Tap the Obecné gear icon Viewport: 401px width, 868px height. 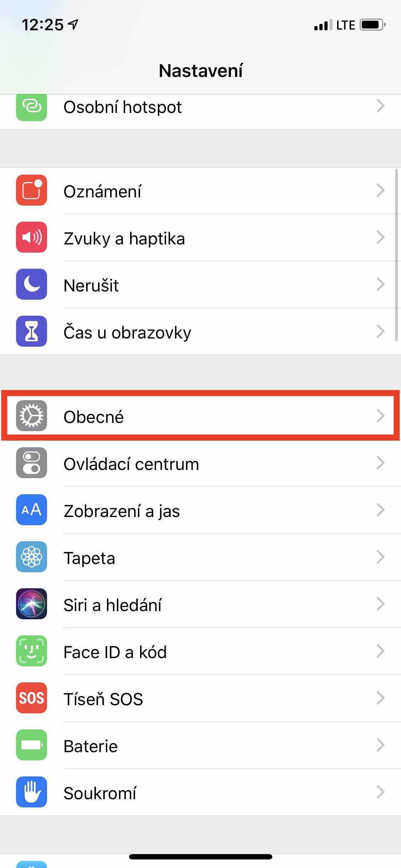coord(31,415)
